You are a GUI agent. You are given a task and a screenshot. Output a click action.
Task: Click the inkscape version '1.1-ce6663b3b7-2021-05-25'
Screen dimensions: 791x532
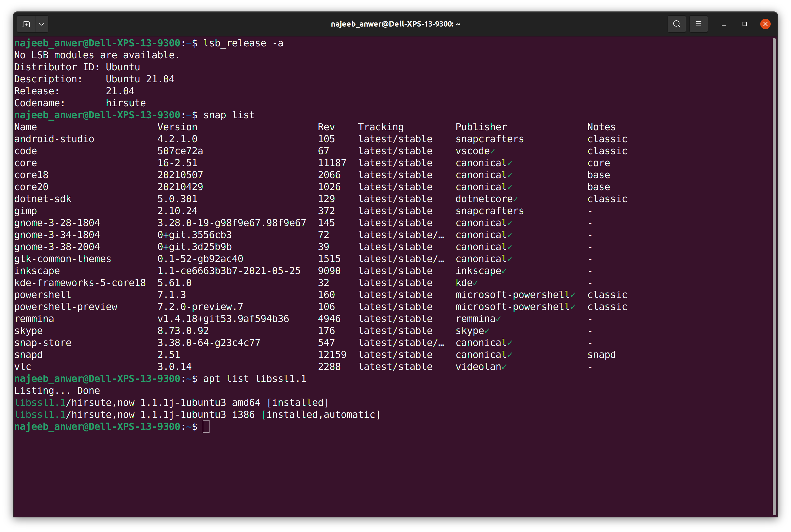tap(228, 271)
